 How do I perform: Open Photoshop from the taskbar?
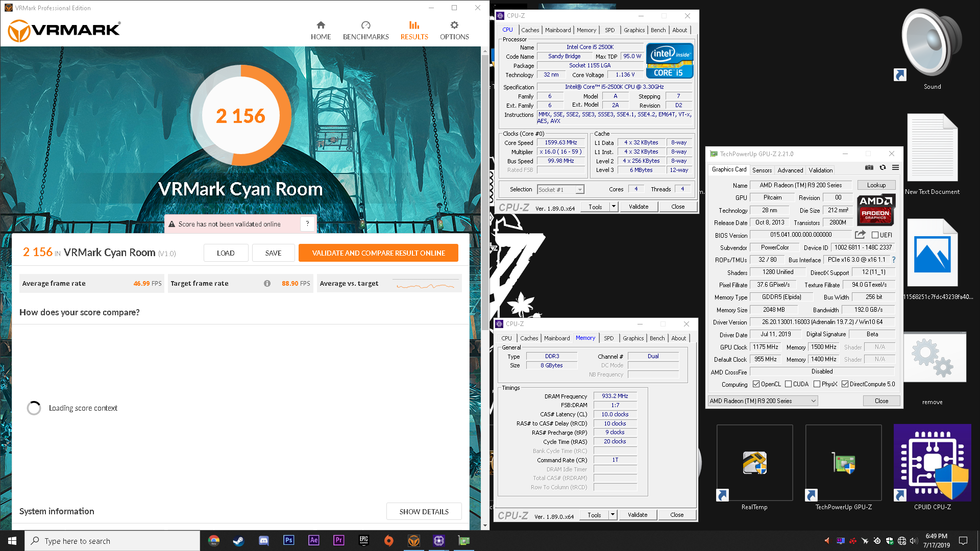[288, 541]
